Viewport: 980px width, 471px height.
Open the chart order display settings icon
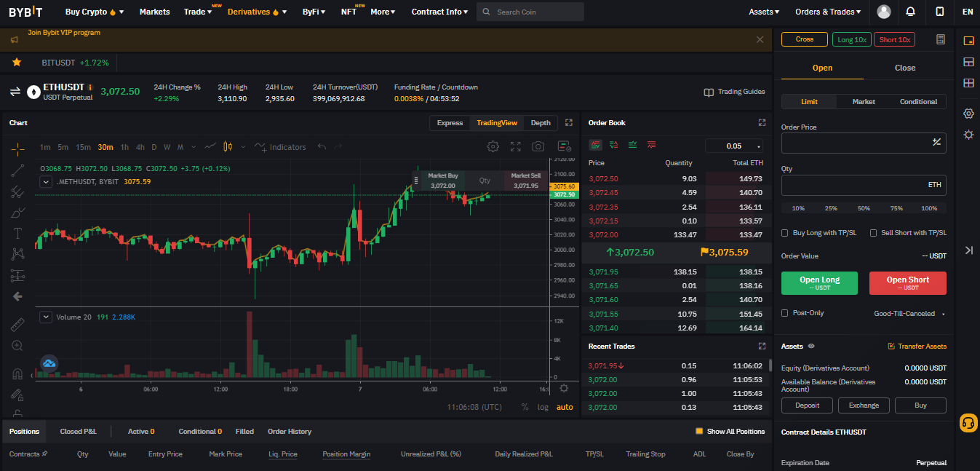564,146
